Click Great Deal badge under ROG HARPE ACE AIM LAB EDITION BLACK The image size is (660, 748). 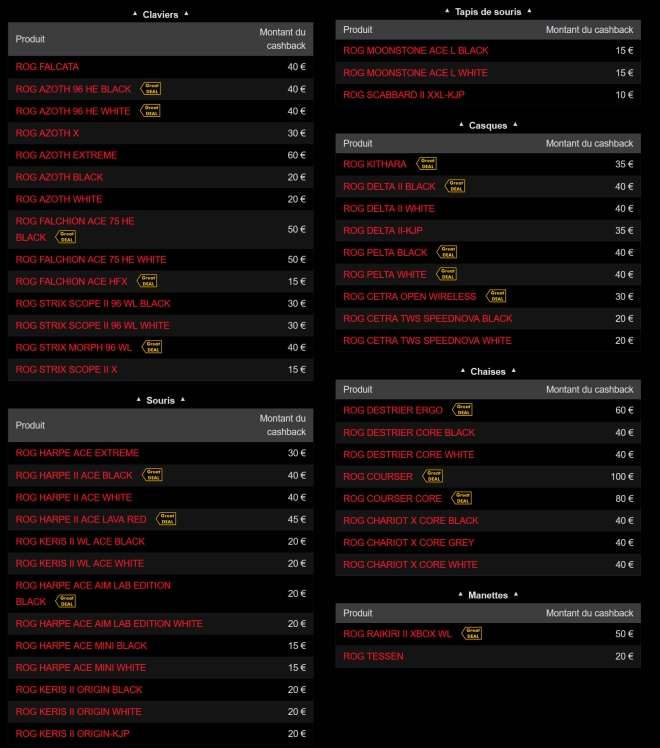(x=65, y=601)
